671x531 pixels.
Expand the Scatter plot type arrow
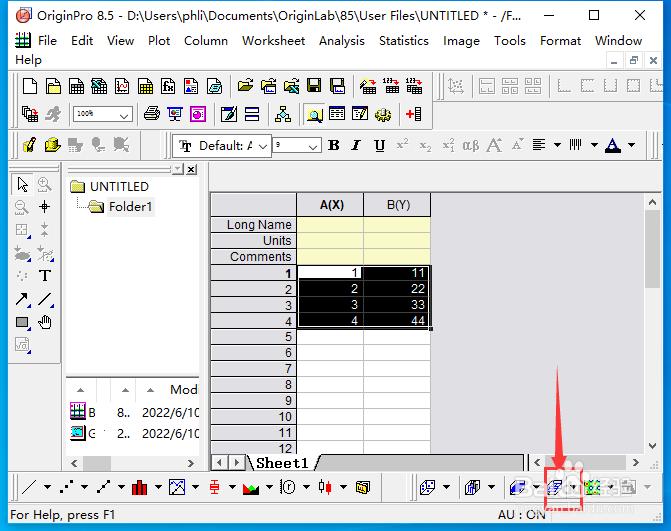(84, 487)
